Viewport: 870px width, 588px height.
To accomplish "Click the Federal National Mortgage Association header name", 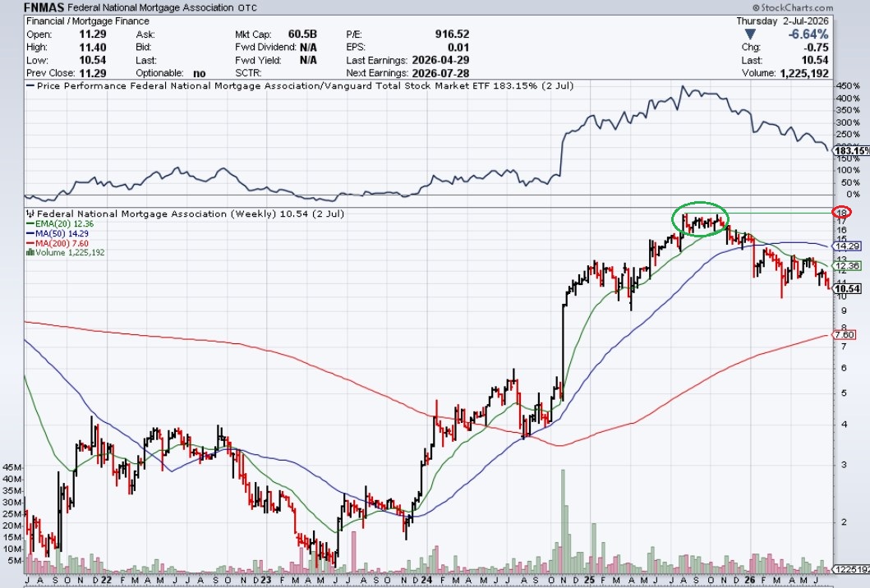I will pos(150,7).
